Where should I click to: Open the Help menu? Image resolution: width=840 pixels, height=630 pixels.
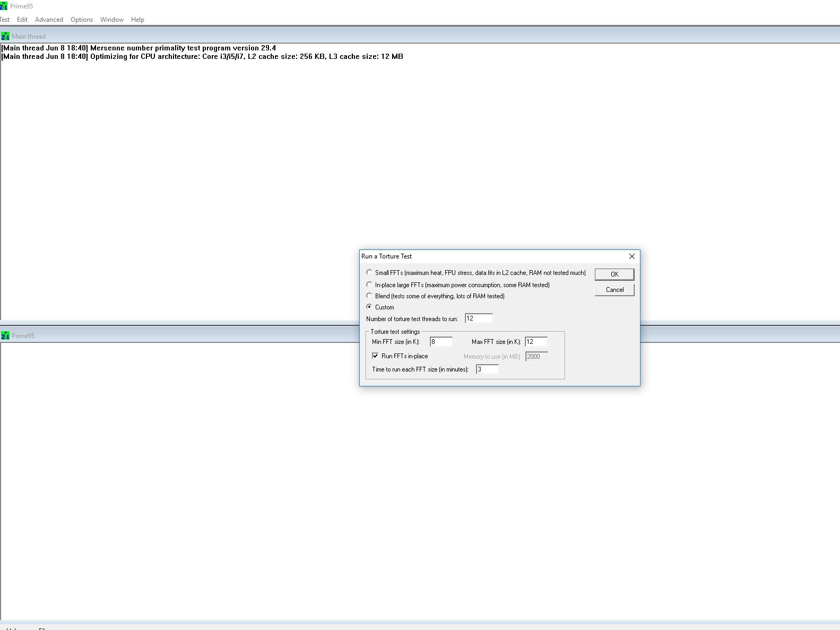137,20
